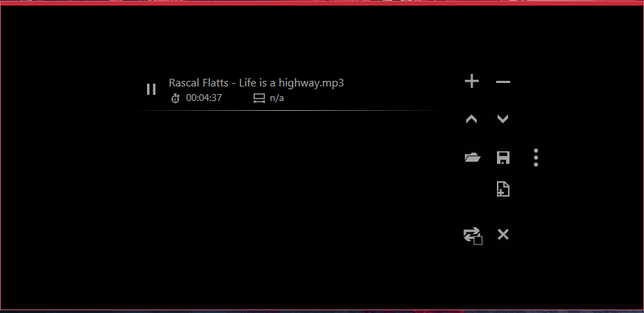644x313 pixels.
Task: Add a file with the plus icon
Action: pos(471,81)
